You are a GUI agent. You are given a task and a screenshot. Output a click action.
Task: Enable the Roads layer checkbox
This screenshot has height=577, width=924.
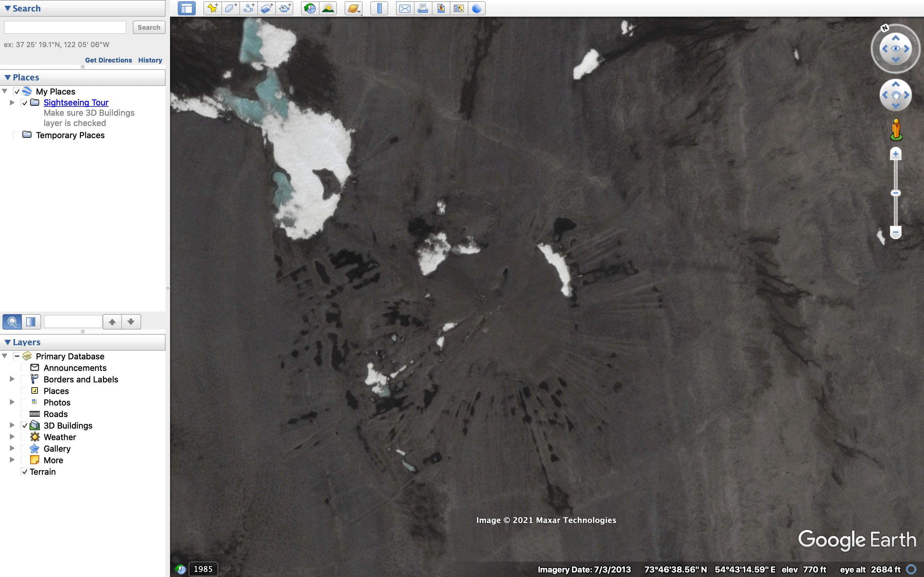(25, 414)
